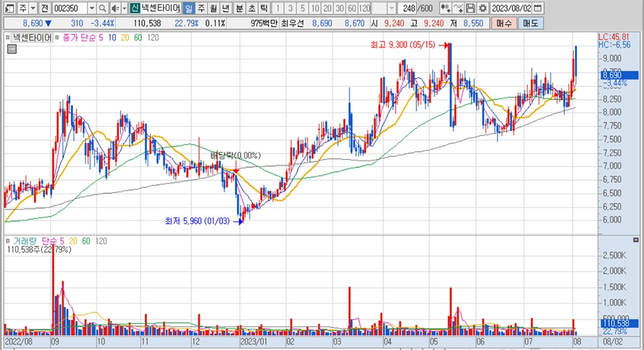644x350 pixels.
Task: Select the tick (틱) period tab
Action: click(263, 8)
